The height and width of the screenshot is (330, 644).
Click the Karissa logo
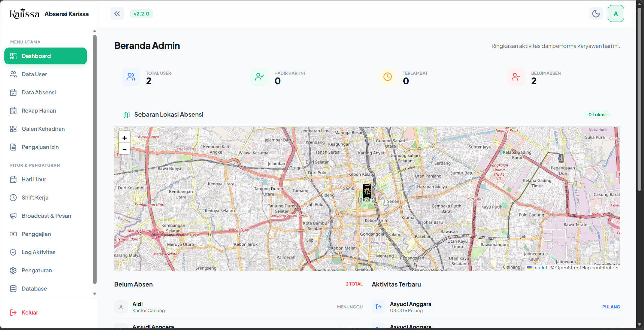[25, 14]
